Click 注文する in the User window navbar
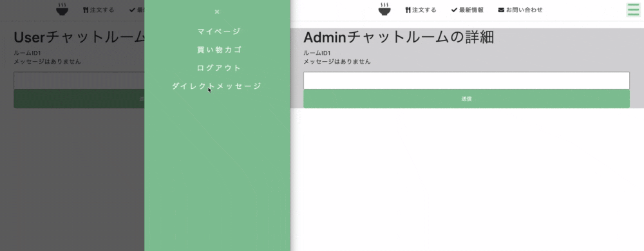This screenshot has height=251, width=644. click(98, 10)
